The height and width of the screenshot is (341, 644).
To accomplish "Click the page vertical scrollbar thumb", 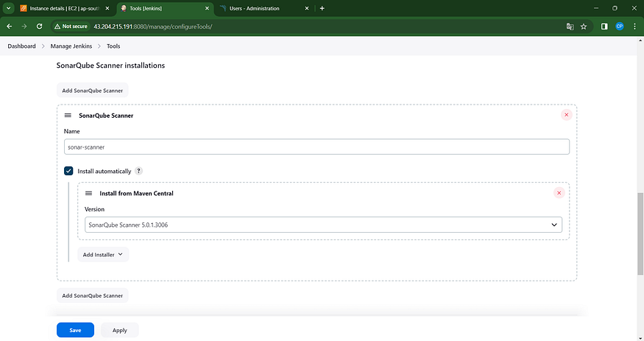I will [x=640, y=233].
